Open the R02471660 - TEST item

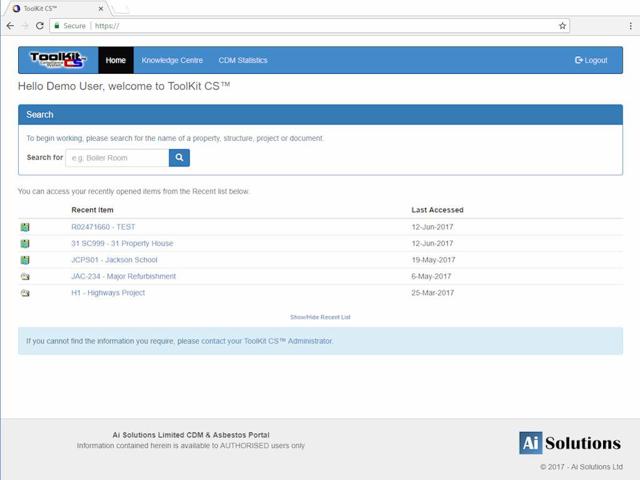[x=103, y=227]
